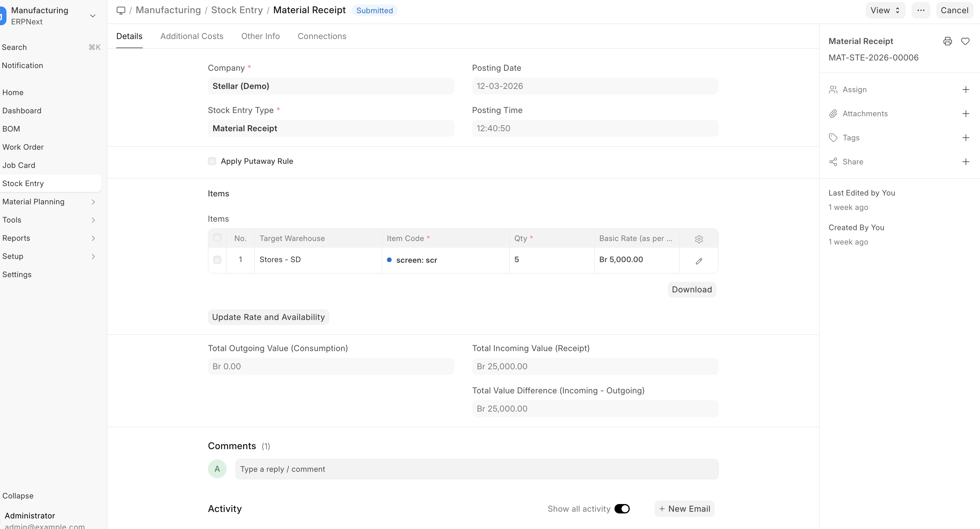Click the Download button below the Items table

tap(692, 290)
